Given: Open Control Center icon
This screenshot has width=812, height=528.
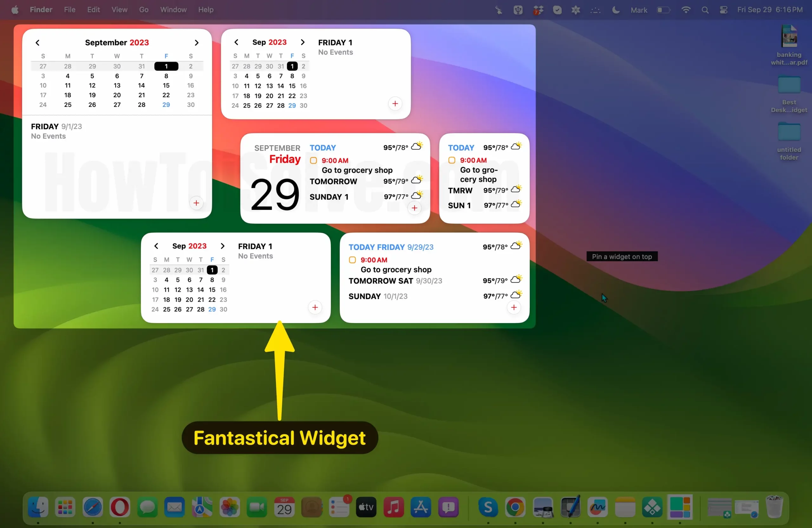Looking at the screenshot, I should [723, 10].
